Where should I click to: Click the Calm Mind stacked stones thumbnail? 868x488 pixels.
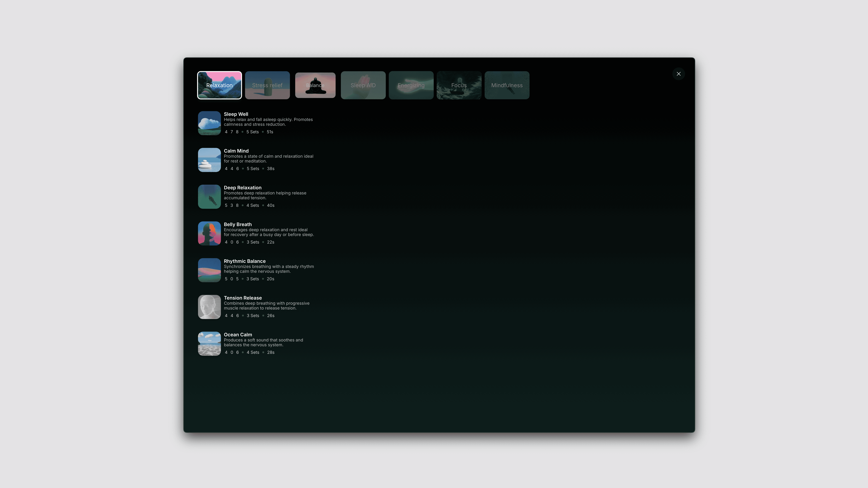[209, 160]
